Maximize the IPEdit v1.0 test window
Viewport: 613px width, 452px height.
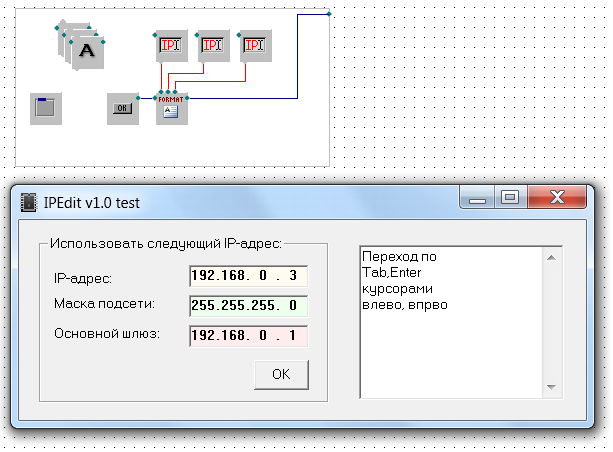[510, 199]
